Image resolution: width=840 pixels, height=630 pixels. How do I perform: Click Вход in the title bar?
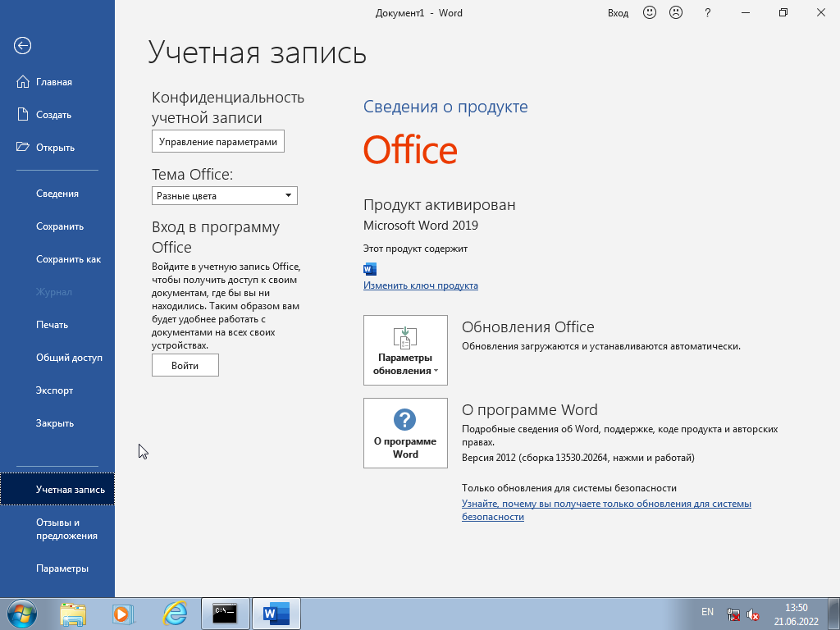click(x=618, y=13)
